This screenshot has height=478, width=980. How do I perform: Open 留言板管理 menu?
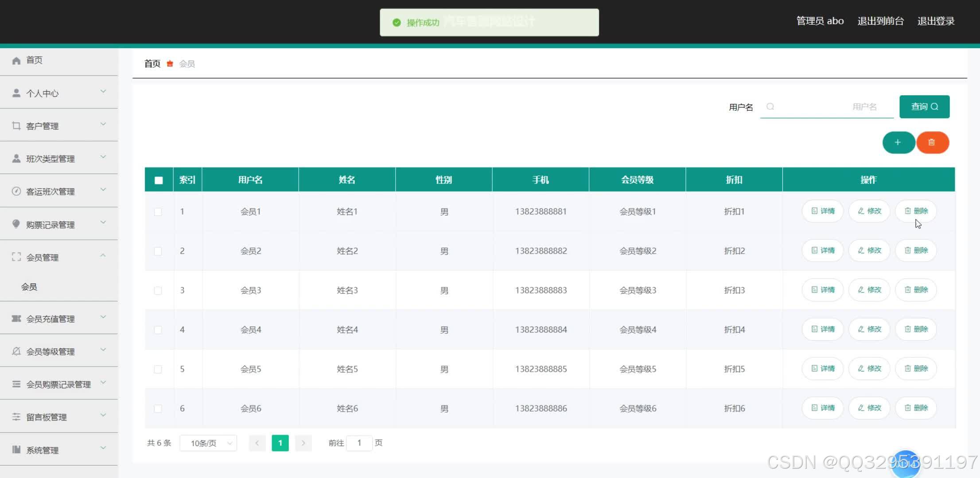coord(59,417)
